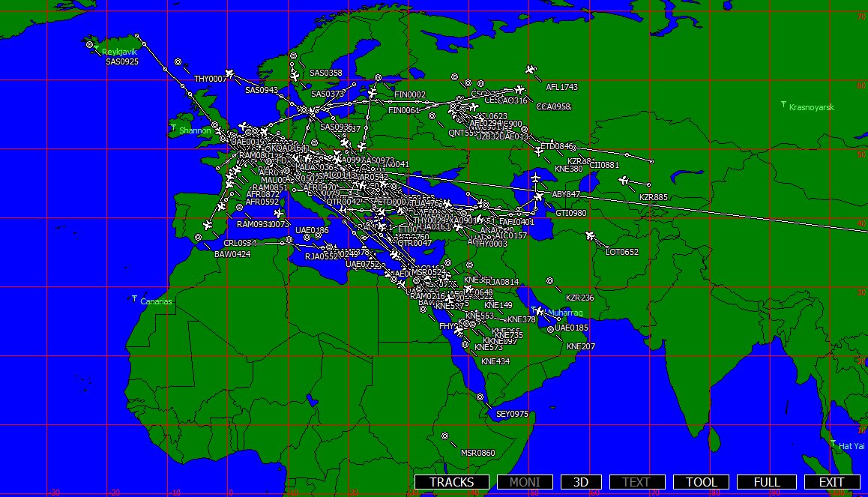Click the GTI0980 flight label
868x497 pixels.
(x=570, y=213)
